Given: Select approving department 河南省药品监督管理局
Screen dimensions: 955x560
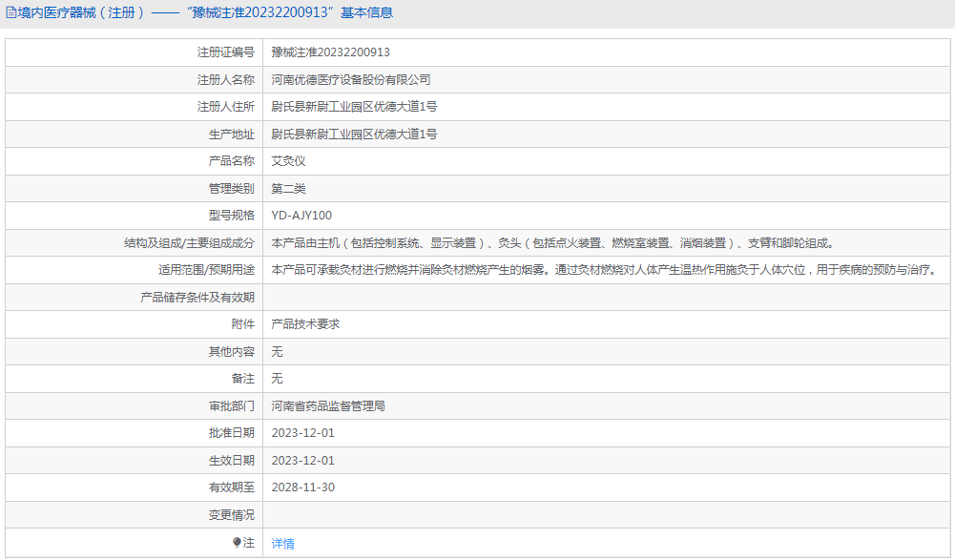Looking at the screenshot, I should pos(328,405).
